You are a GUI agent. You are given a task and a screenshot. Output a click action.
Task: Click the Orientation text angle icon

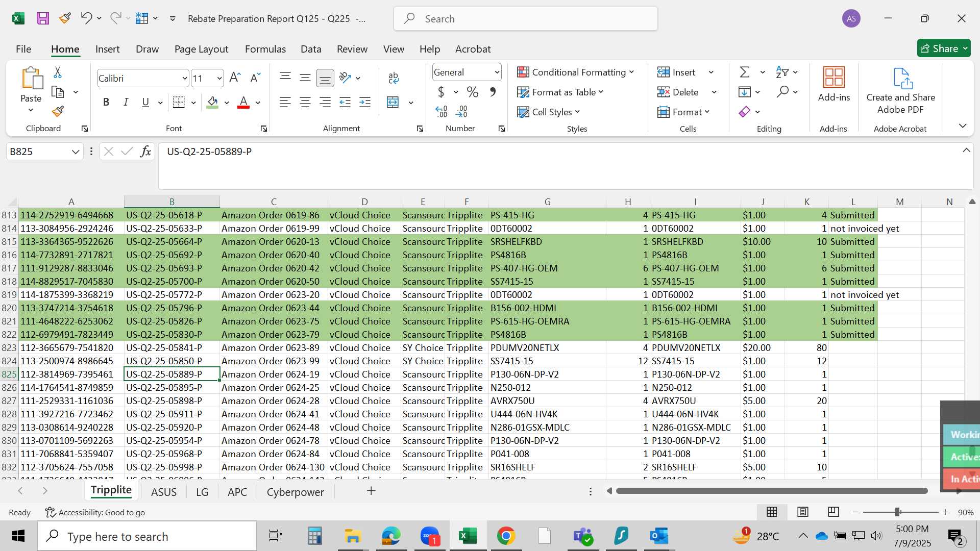pos(346,78)
